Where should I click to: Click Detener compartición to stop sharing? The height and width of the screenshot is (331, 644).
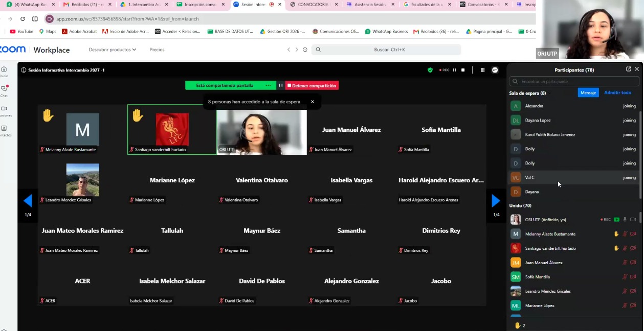pyautogui.click(x=312, y=85)
